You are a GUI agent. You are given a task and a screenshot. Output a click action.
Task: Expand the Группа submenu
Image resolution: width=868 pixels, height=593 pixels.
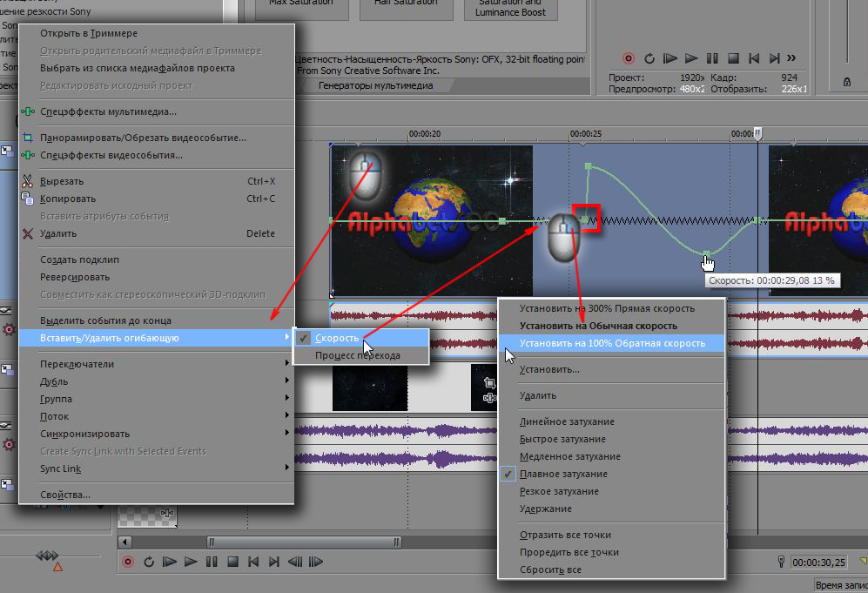pos(56,399)
